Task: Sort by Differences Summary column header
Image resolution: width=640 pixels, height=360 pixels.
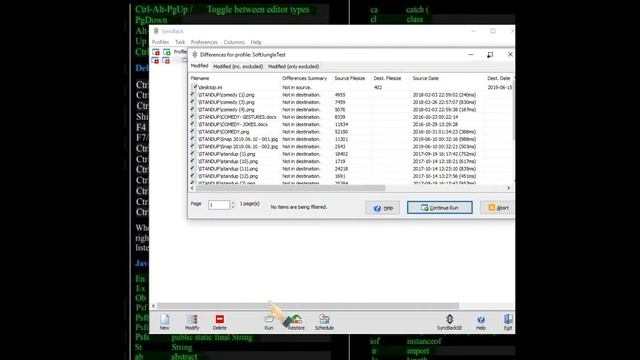Action: coord(304,78)
